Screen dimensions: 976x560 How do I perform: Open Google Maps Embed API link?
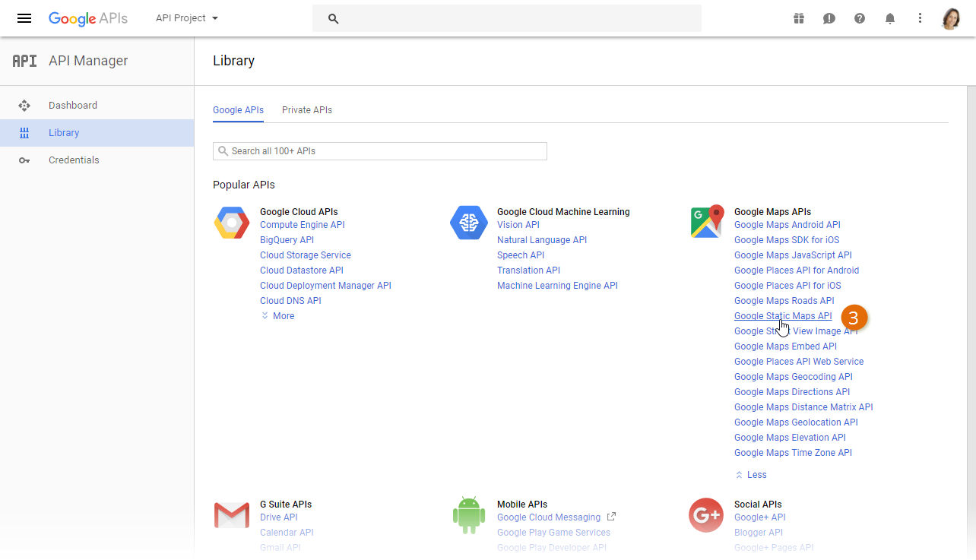tap(785, 346)
